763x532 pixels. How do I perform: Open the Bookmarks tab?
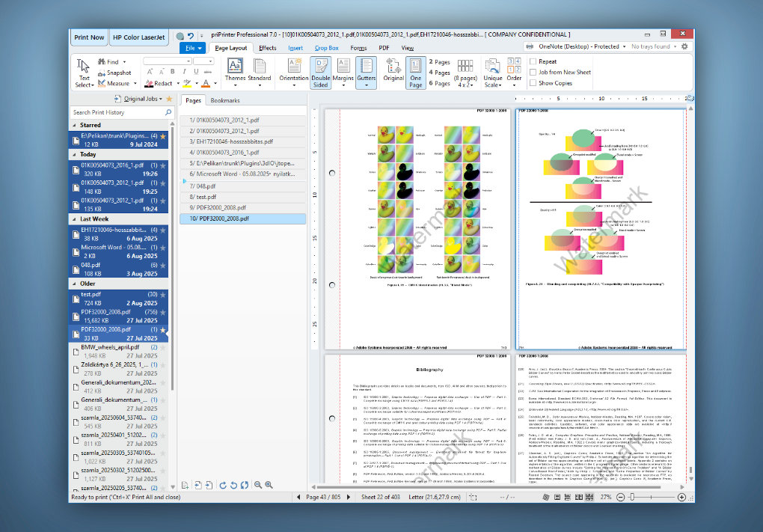(x=225, y=100)
